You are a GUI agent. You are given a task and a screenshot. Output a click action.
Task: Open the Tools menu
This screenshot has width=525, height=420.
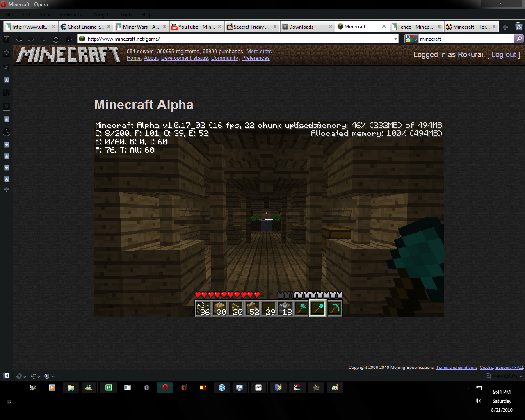pos(126,15)
